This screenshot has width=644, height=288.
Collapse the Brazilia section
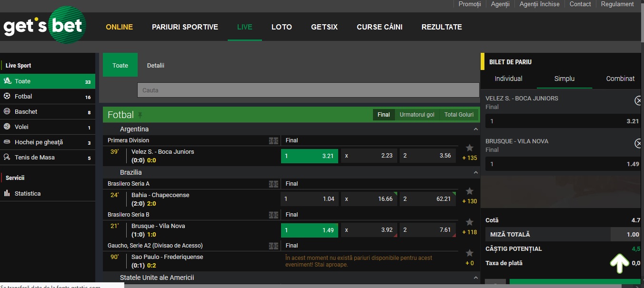[475, 173]
